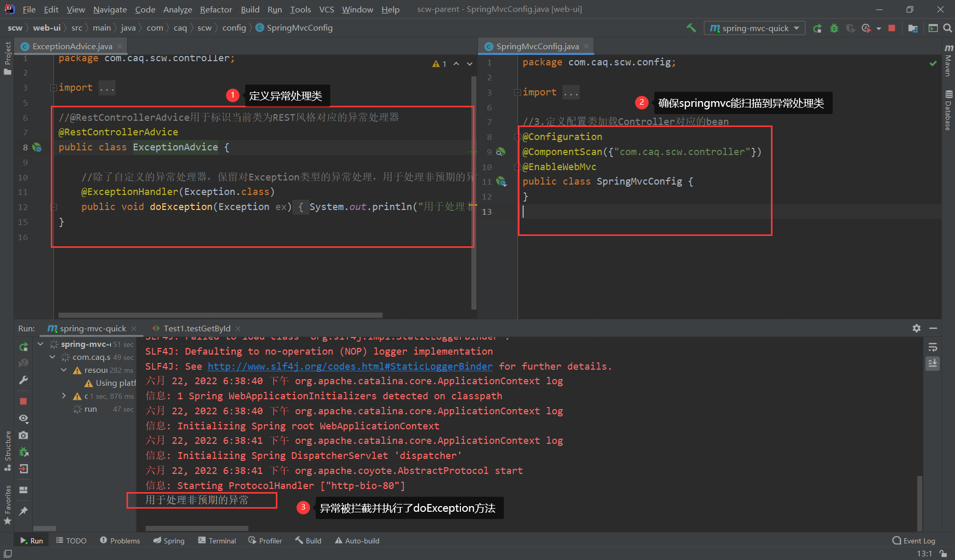Dump threads with the camera icon
Screen dimensions: 955x560
(x=23, y=436)
